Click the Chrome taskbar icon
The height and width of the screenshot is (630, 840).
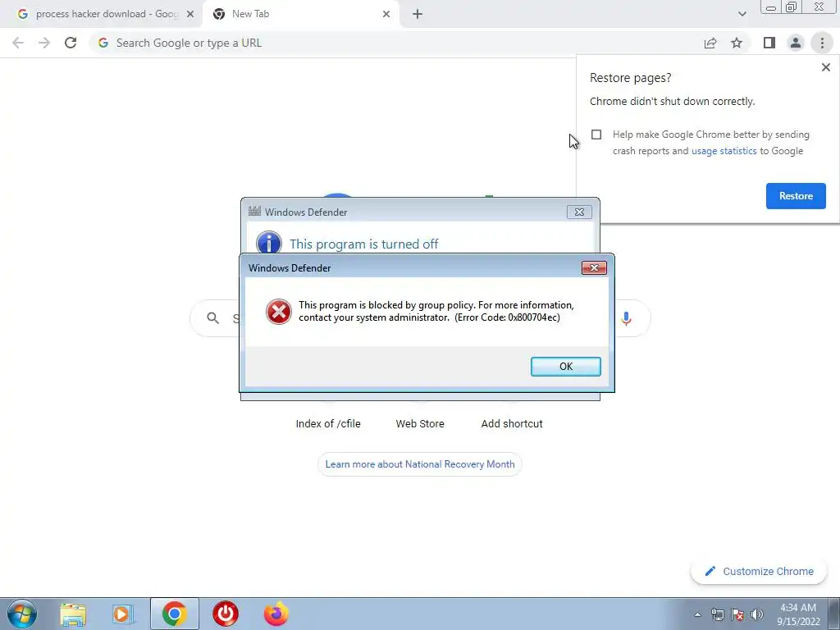pyautogui.click(x=174, y=614)
